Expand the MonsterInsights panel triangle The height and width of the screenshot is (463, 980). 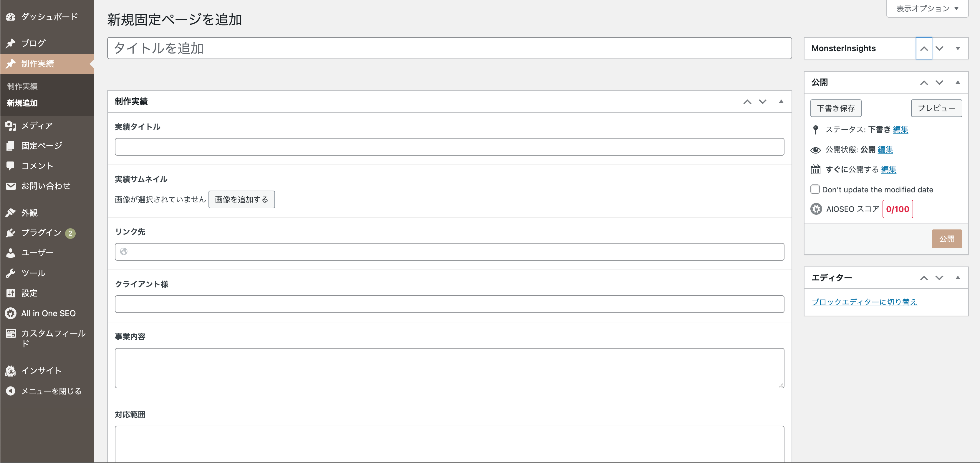[958, 48]
